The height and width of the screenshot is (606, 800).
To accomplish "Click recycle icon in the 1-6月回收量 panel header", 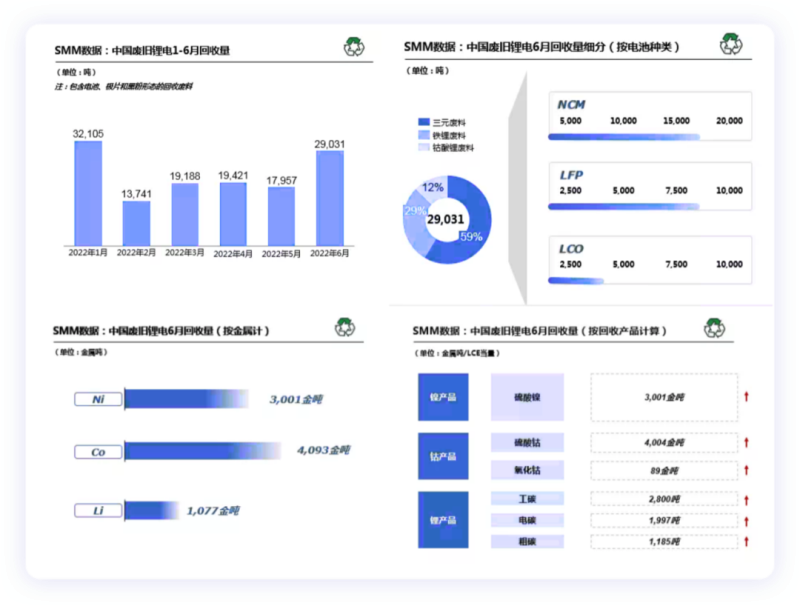I will coord(354,47).
